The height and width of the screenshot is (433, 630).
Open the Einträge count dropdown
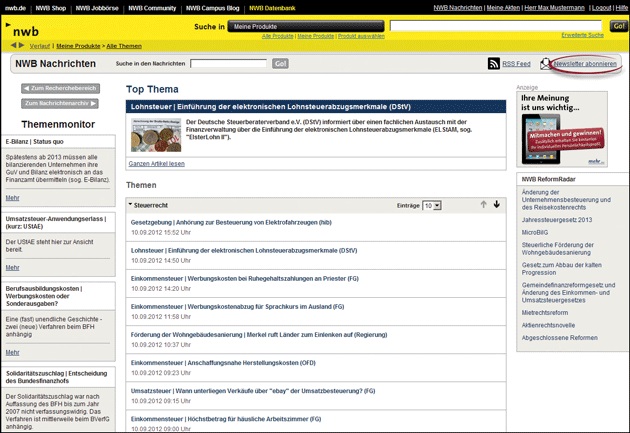[431, 205]
